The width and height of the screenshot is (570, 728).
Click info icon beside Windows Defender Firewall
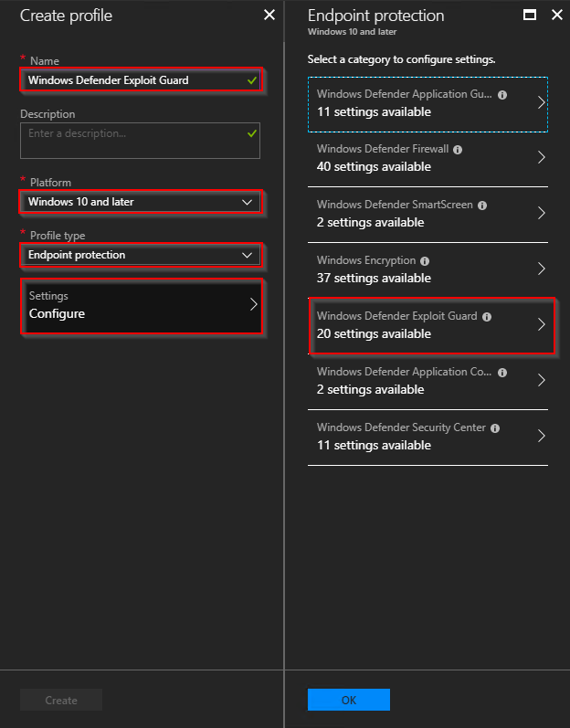point(458,150)
